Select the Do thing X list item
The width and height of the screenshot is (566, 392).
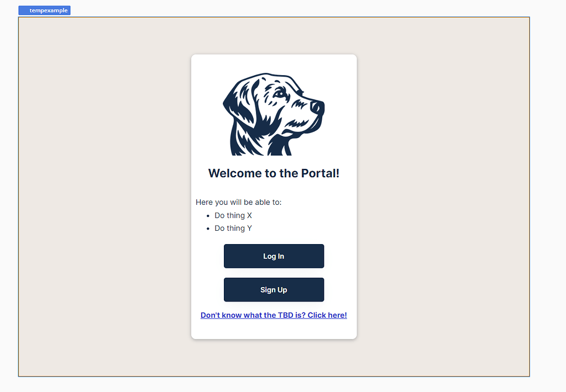(x=233, y=216)
